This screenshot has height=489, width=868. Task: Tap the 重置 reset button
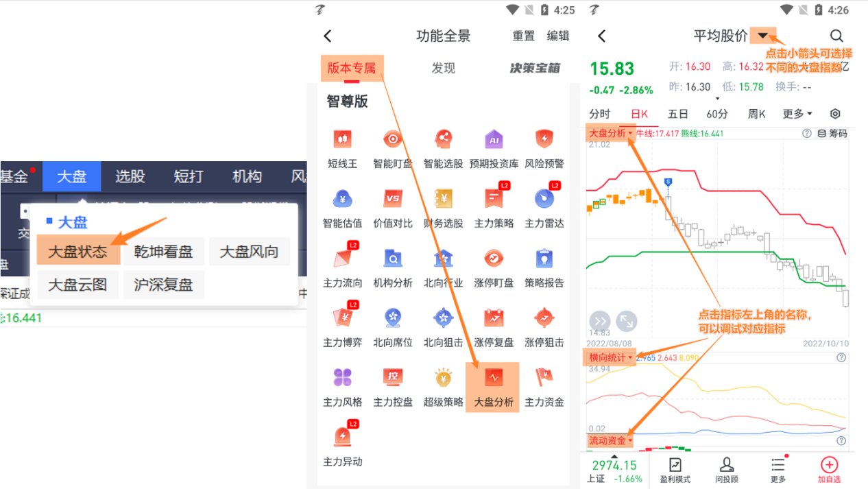point(524,36)
